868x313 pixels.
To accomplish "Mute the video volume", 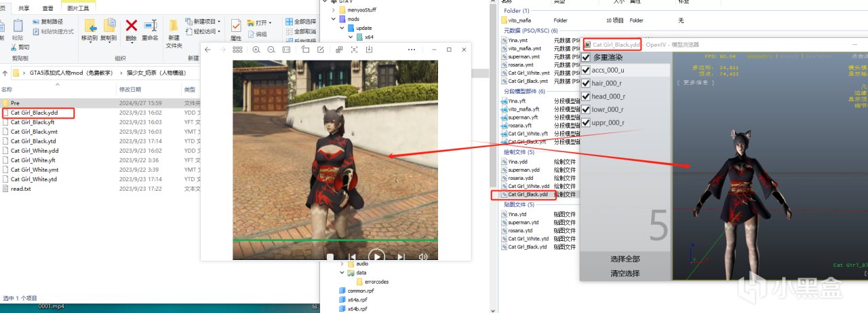I will pos(424,257).
